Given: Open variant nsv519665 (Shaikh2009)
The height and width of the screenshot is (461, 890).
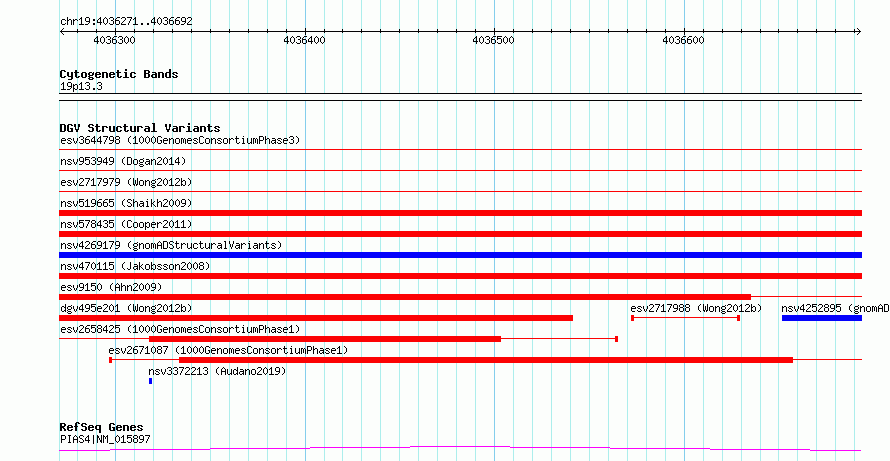Looking at the screenshot, I should pyautogui.click(x=126, y=203).
